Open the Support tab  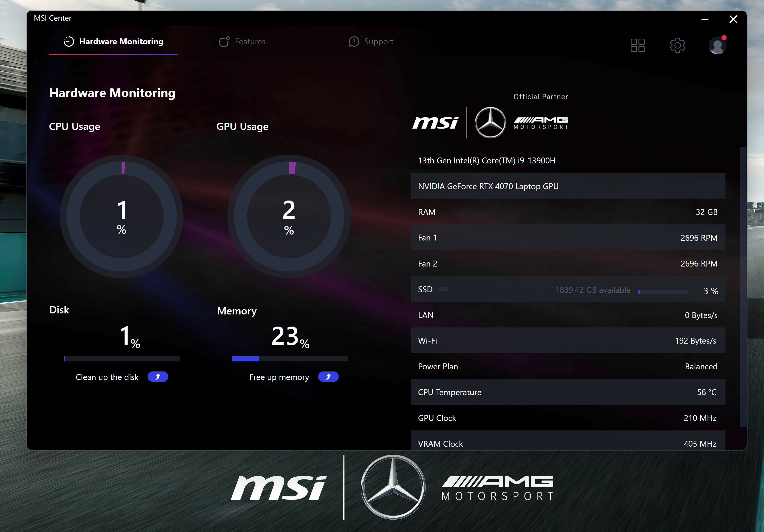[371, 41]
